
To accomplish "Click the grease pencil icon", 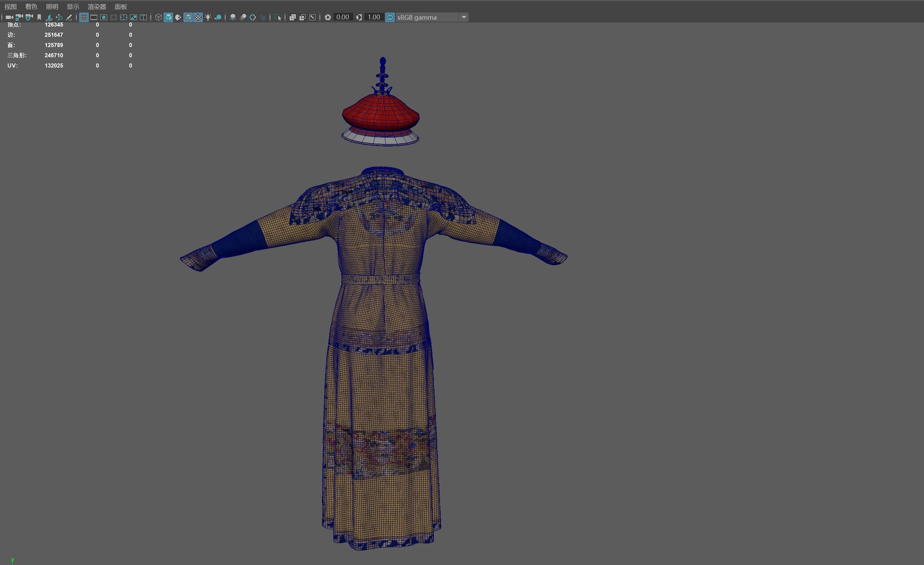I will (x=69, y=17).
